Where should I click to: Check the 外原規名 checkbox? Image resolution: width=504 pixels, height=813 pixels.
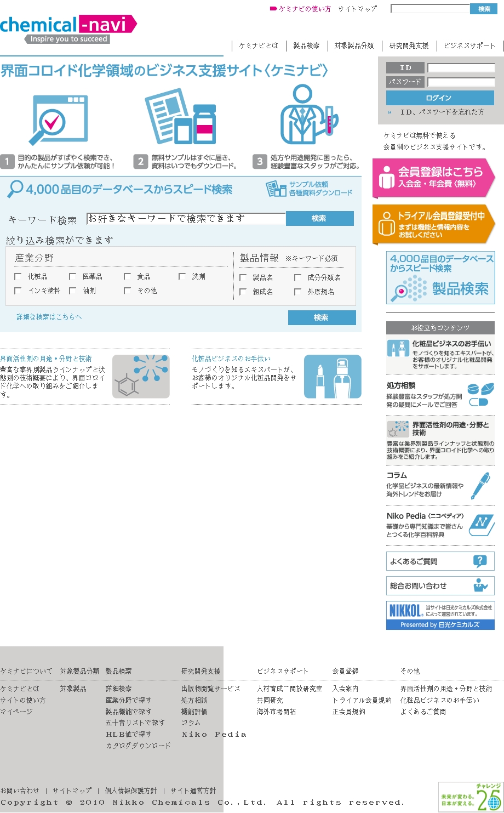[298, 292]
